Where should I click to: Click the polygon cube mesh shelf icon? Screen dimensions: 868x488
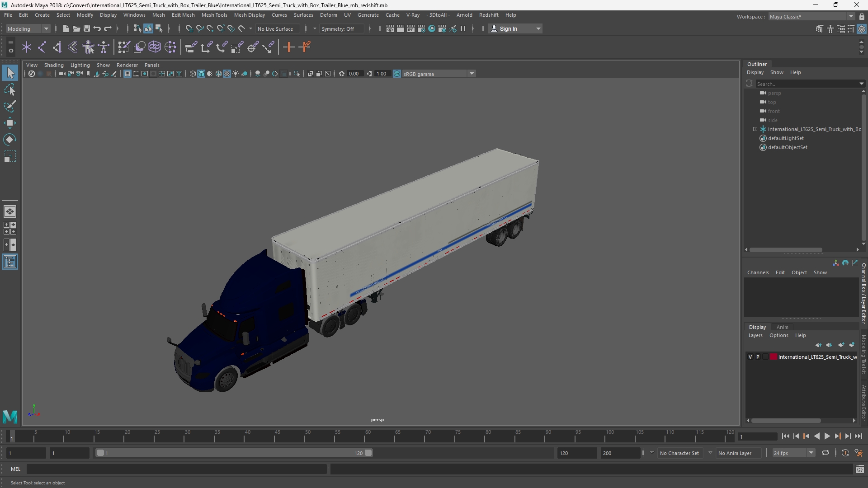tap(155, 47)
